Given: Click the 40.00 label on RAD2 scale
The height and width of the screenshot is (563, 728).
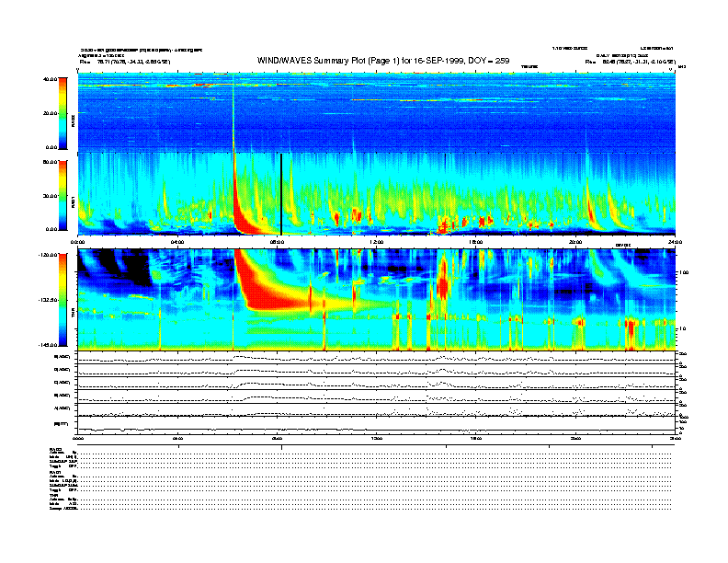Looking at the screenshot, I should 50,79.
